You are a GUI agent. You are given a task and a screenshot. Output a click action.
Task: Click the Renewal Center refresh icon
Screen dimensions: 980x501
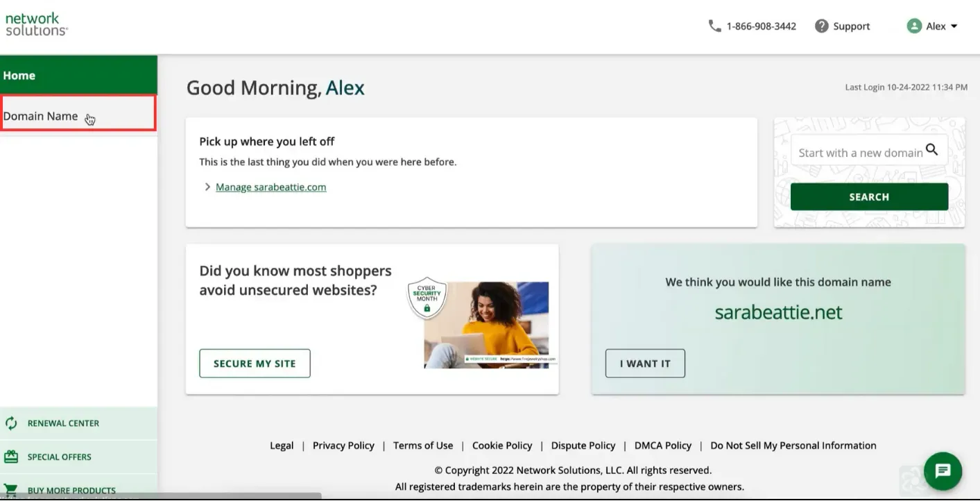tap(11, 423)
